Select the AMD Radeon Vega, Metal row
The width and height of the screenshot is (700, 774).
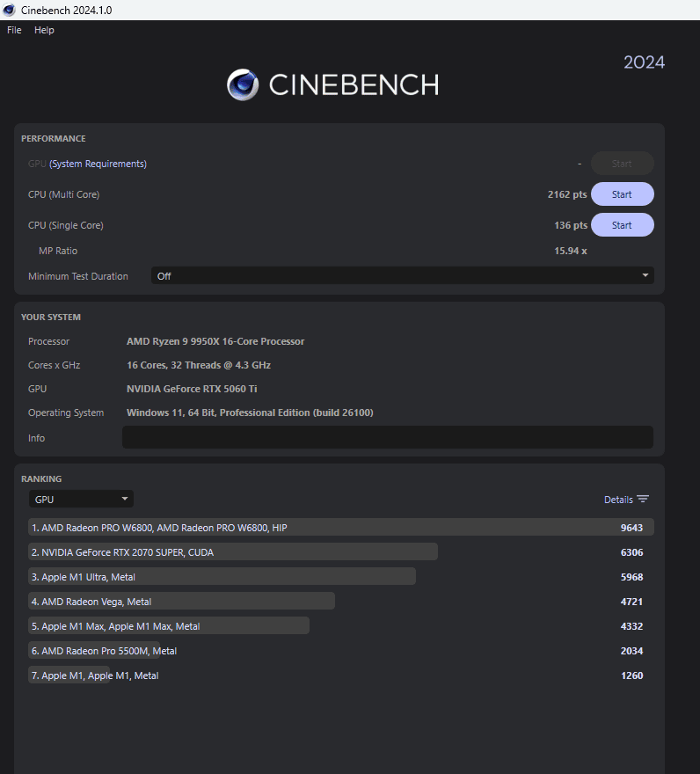pos(341,602)
